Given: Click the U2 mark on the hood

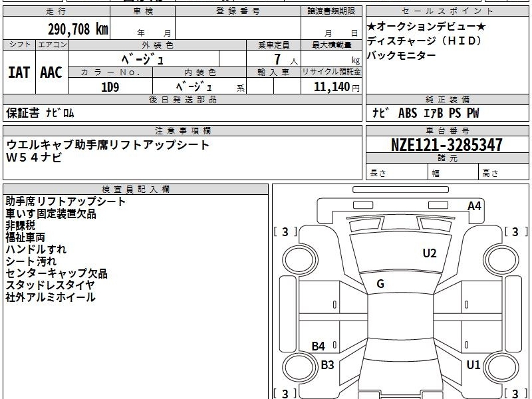Looking at the screenshot, I should pos(429,253).
